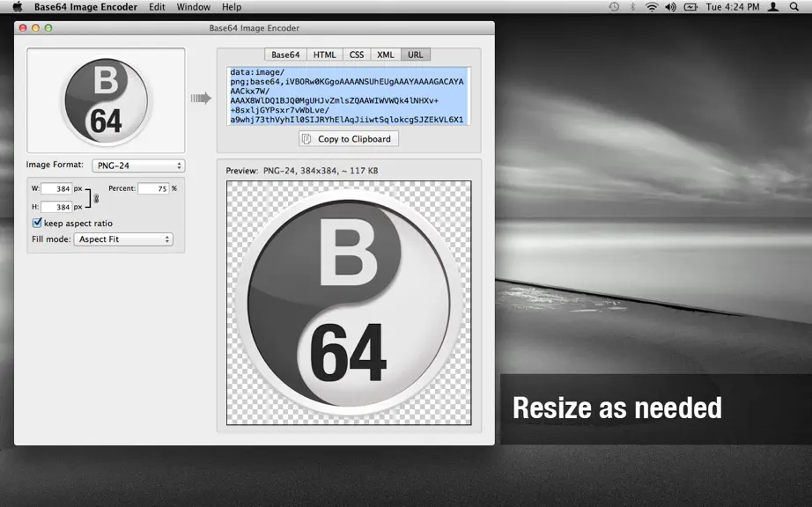
Task: Click the width input field
Action: pos(56,188)
